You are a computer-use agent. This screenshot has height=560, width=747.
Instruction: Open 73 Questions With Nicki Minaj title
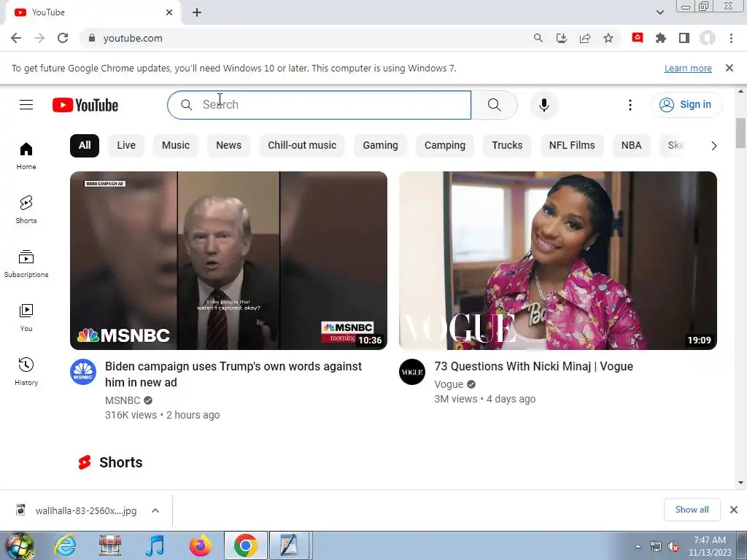click(533, 366)
